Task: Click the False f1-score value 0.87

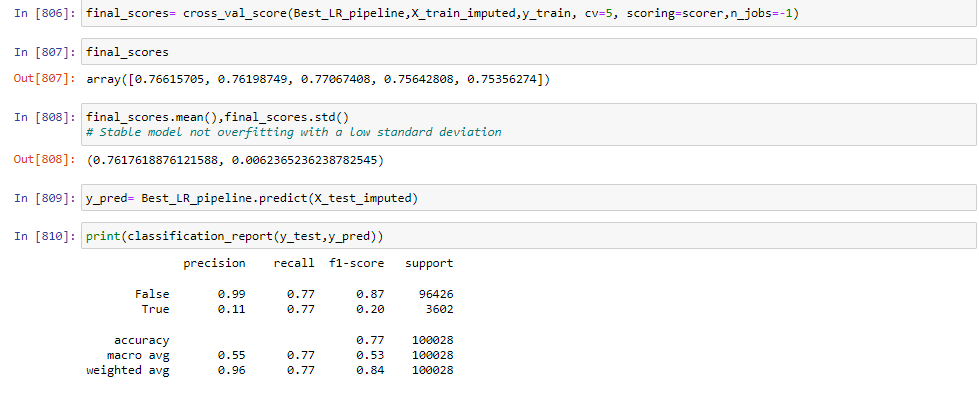Action: click(x=370, y=294)
